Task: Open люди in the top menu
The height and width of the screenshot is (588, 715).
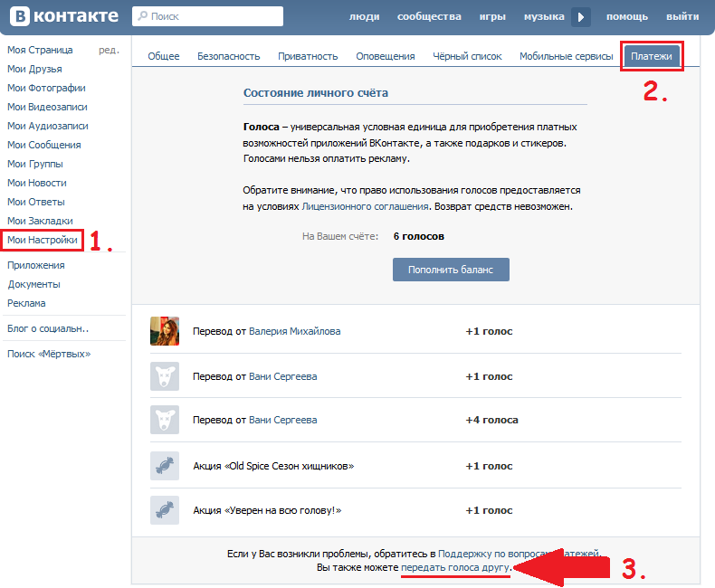Action: [365, 16]
